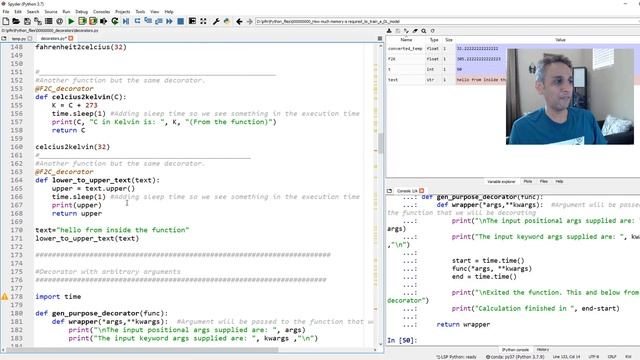The width and height of the screenshot is (640, 360).
Task: Click the symbol finder @ icon
Action: [60, 21]
